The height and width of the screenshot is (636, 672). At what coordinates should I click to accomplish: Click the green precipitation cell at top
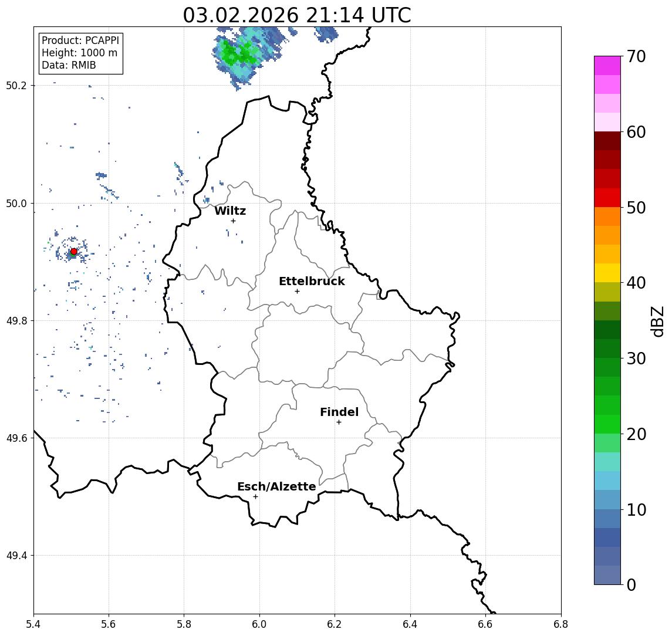(238, 55)
